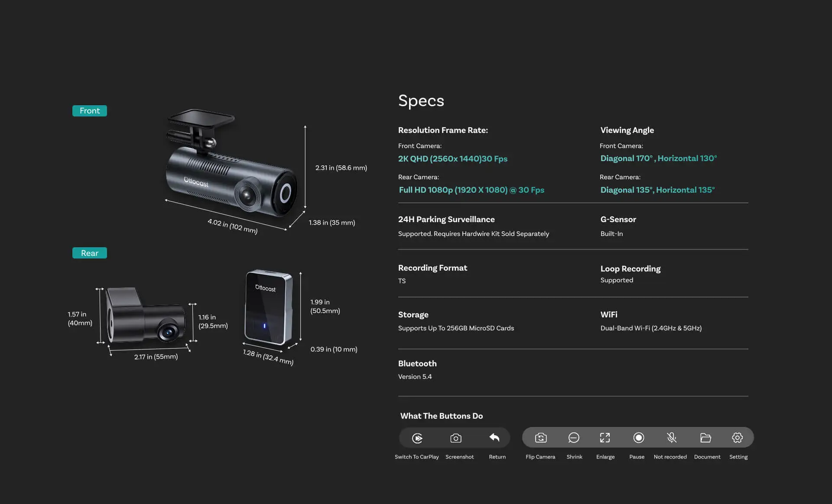Click the Flip Camera icon

(541, 438)
